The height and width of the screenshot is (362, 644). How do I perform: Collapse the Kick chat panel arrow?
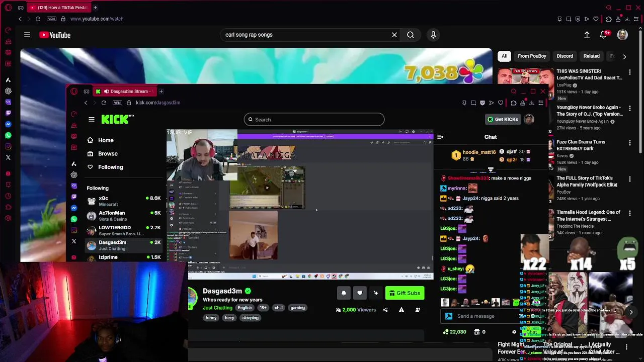tap(440, 137)
